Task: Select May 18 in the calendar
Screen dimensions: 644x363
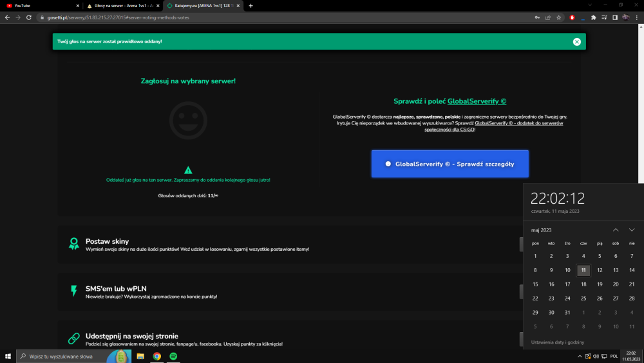Action: click(x=583, y=284)
